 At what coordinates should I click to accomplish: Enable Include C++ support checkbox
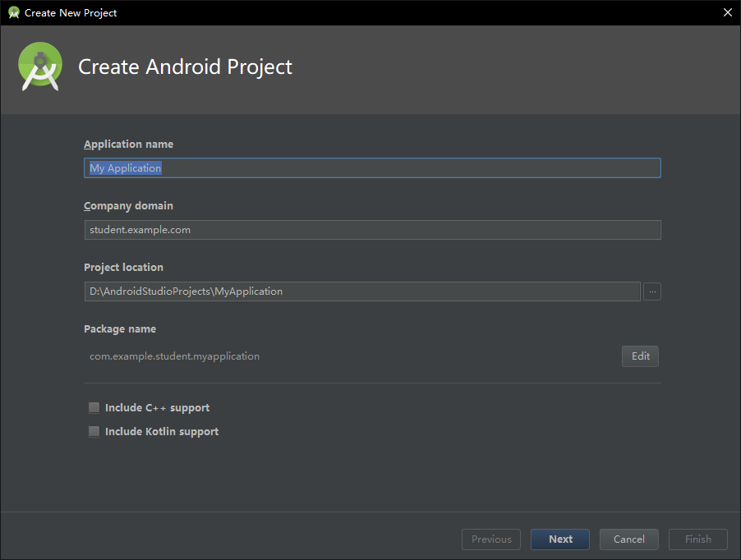94,407
